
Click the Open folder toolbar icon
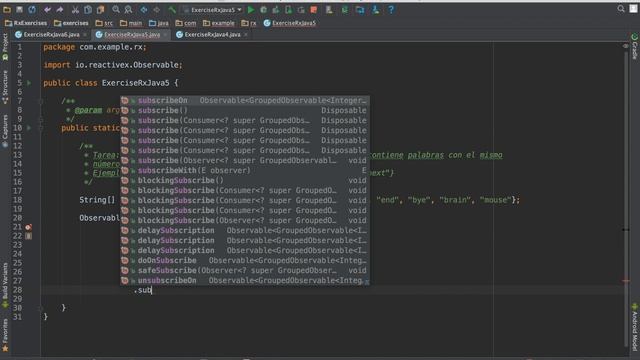click(x=7, y=9)
